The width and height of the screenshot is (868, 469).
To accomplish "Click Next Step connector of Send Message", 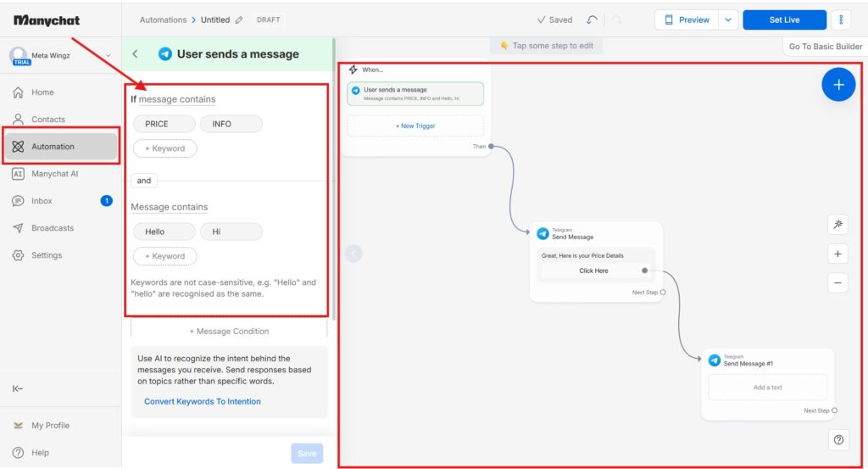I will tap(663, 293).
